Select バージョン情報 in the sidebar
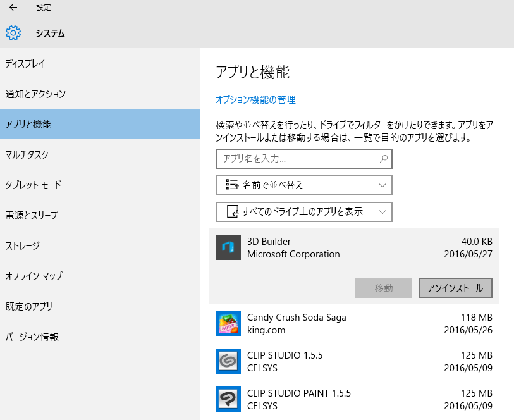Image resolution: width=514 pixels, height=420 pixels. 32,337
